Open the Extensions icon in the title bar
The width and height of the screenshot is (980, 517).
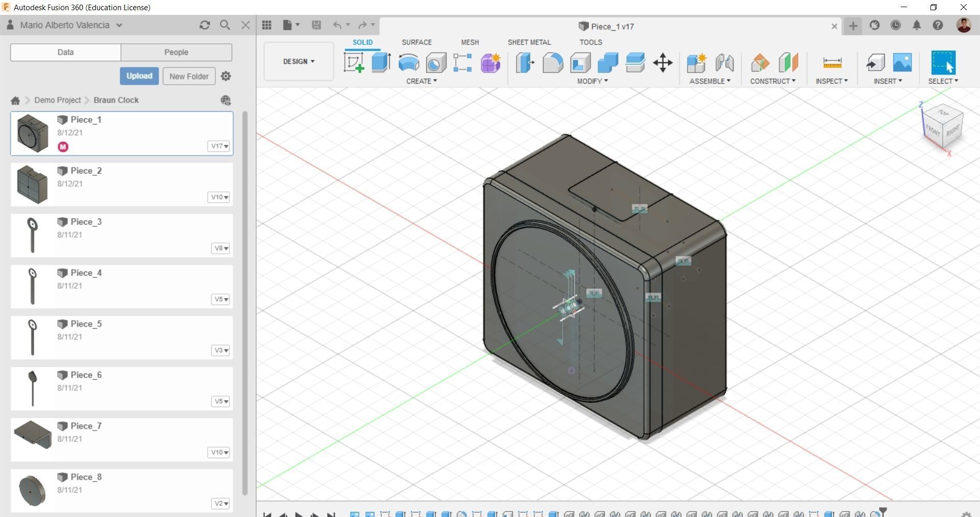coord(874,25)
